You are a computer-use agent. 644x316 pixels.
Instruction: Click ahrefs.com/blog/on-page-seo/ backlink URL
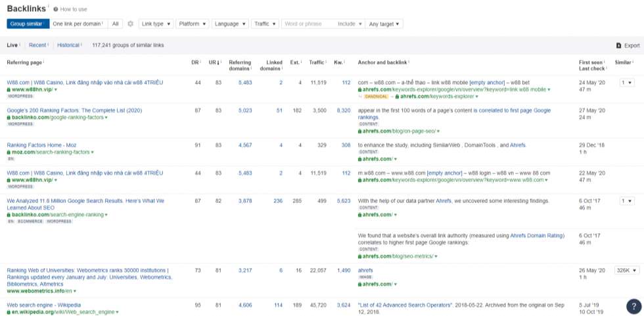pos(398,131)
